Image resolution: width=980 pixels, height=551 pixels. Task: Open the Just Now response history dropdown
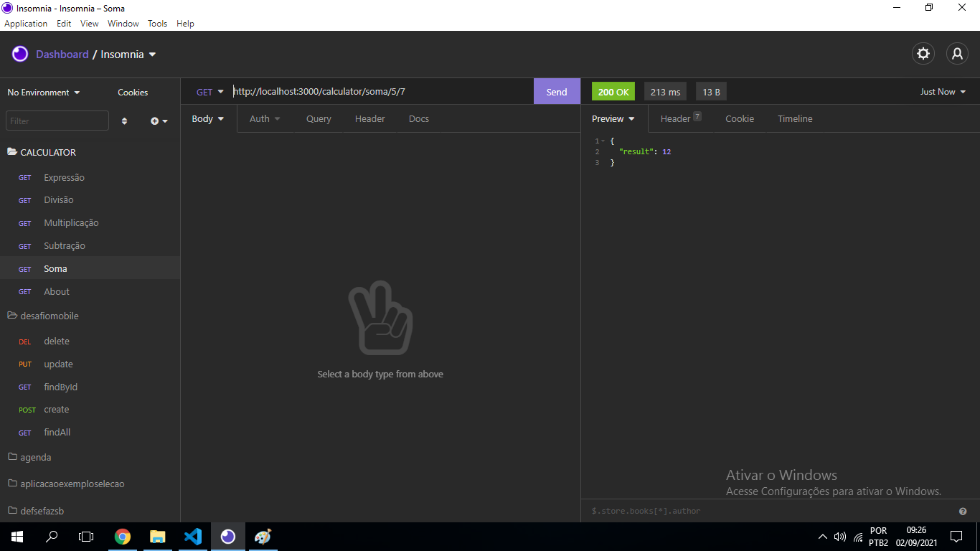tap(943, 92)
